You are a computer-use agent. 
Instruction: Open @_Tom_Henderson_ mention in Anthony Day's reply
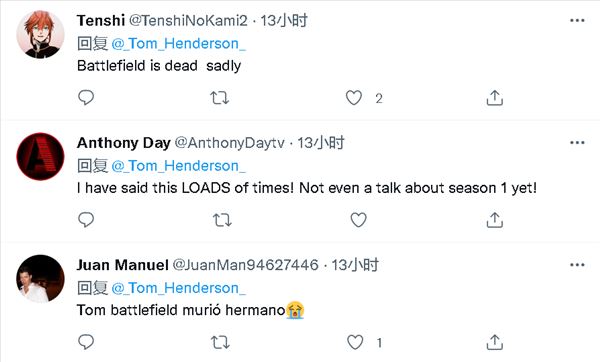179,166
